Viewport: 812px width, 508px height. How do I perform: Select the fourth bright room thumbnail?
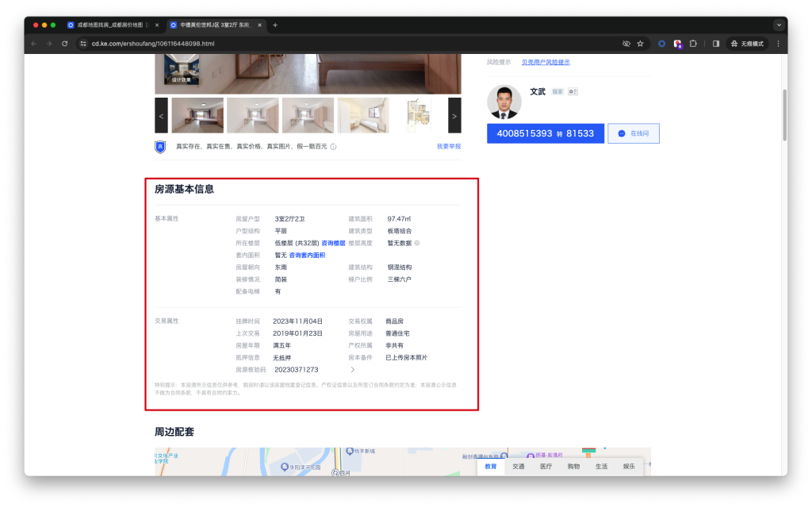(363, 116)
